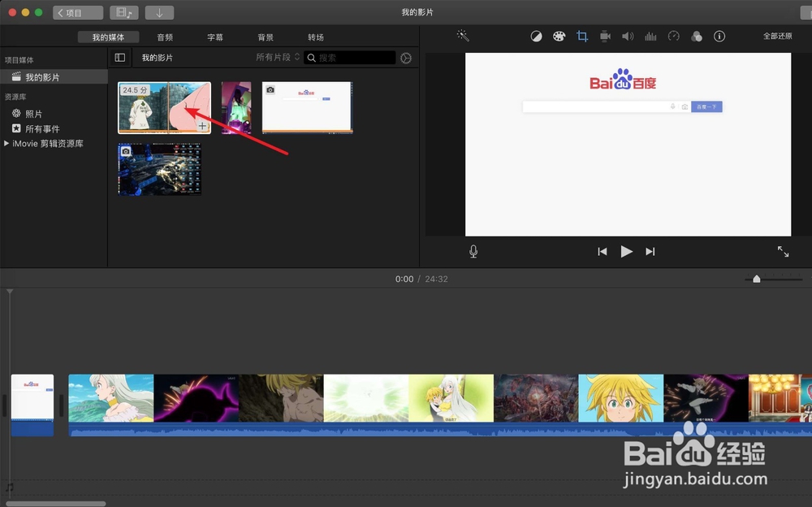
Task: Add the anime clip with plus button
Action: [202, 125]
